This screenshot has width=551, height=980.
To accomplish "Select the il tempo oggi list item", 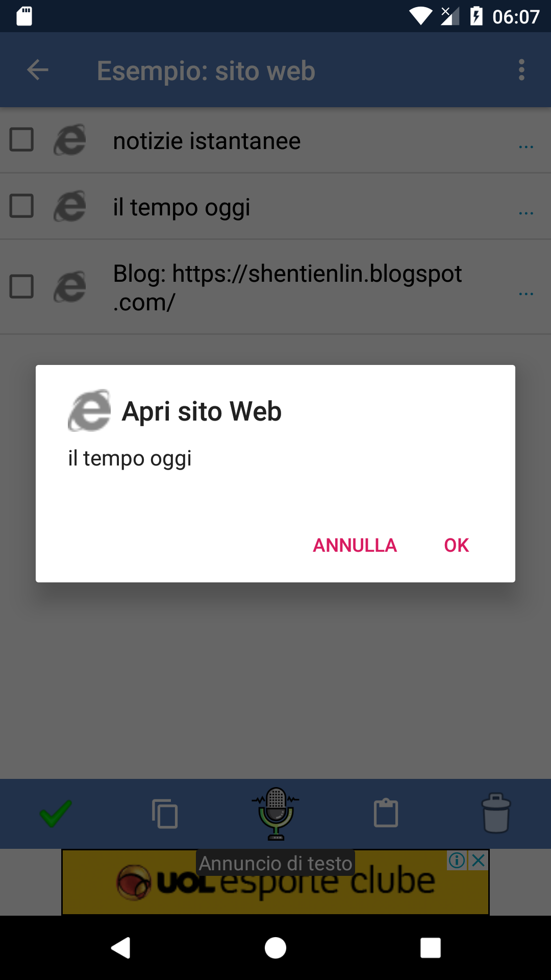I will click(x=275, y=206).
